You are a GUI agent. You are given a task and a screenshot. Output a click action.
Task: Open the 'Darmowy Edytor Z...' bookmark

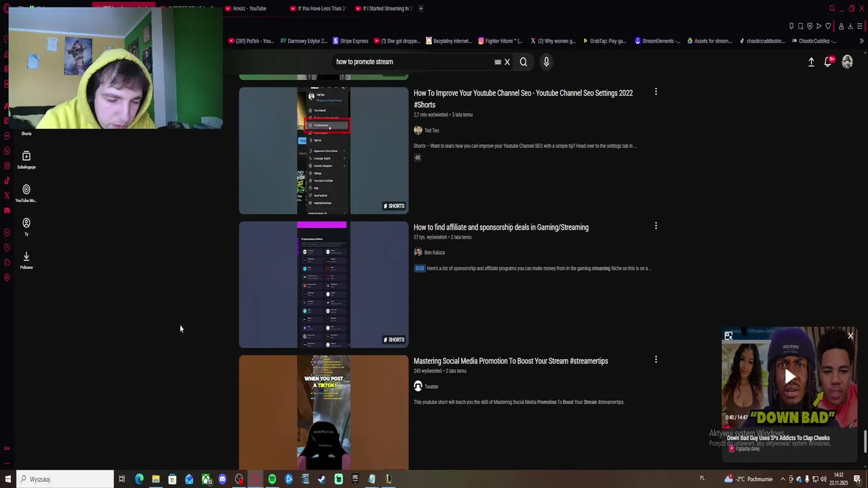coord(304,41)
